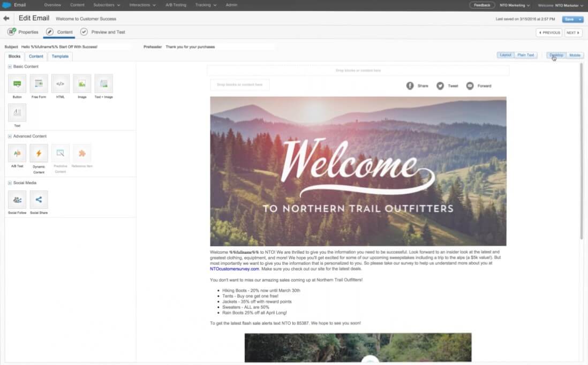588x365 pixels.
Task: Switch to Desktop preview
Action: click(x=556, y=55)
